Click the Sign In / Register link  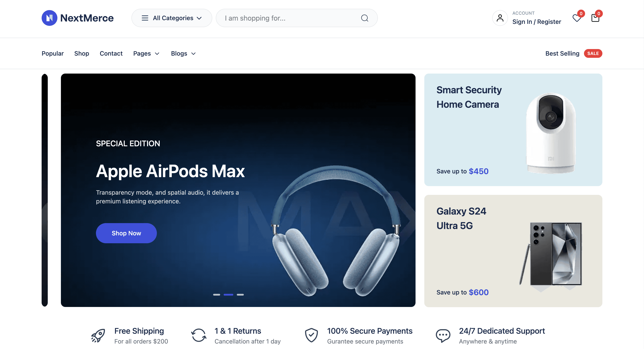536,22
